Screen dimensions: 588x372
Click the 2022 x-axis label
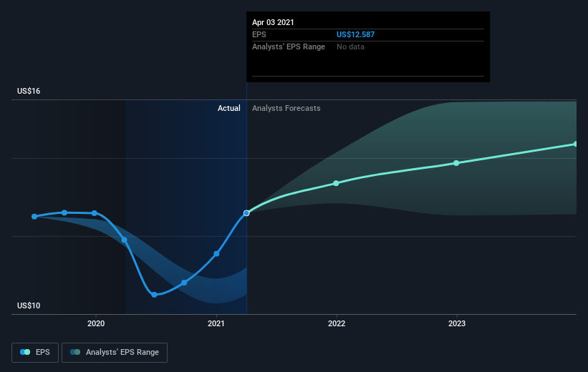click(337, 323)
